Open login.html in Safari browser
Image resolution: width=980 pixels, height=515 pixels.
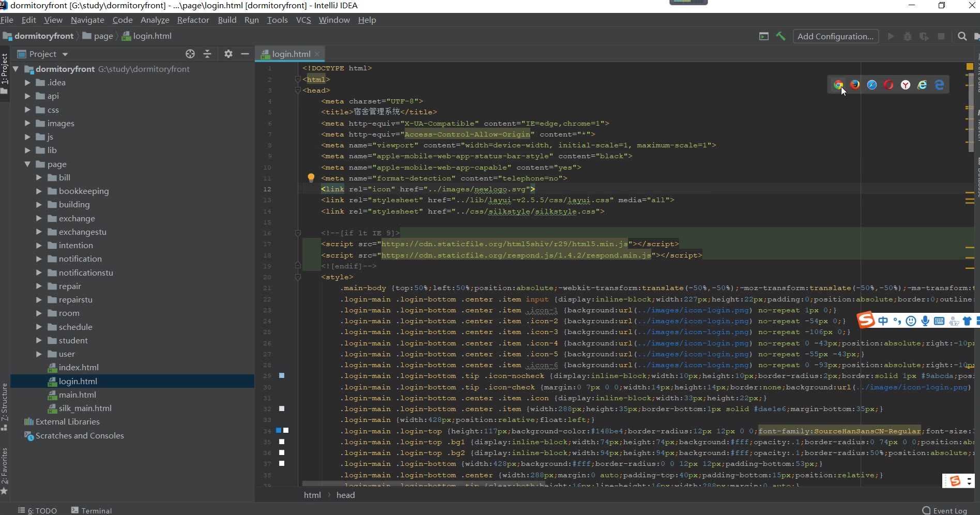[x=872, y=85]
